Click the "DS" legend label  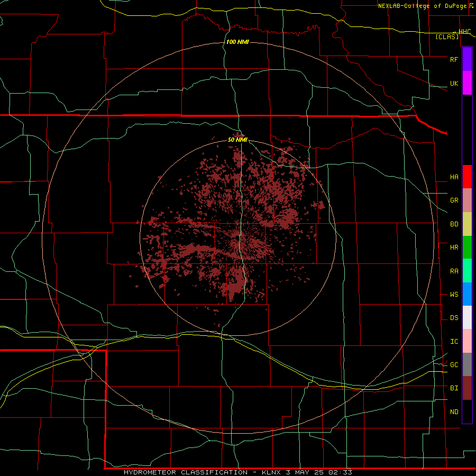(454, 318)
